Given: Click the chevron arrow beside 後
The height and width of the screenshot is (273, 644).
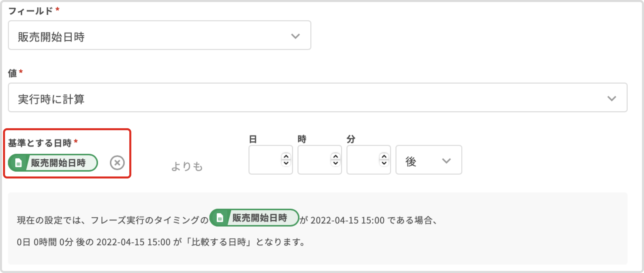Looking at the screenshot, I should click(446, 161).
